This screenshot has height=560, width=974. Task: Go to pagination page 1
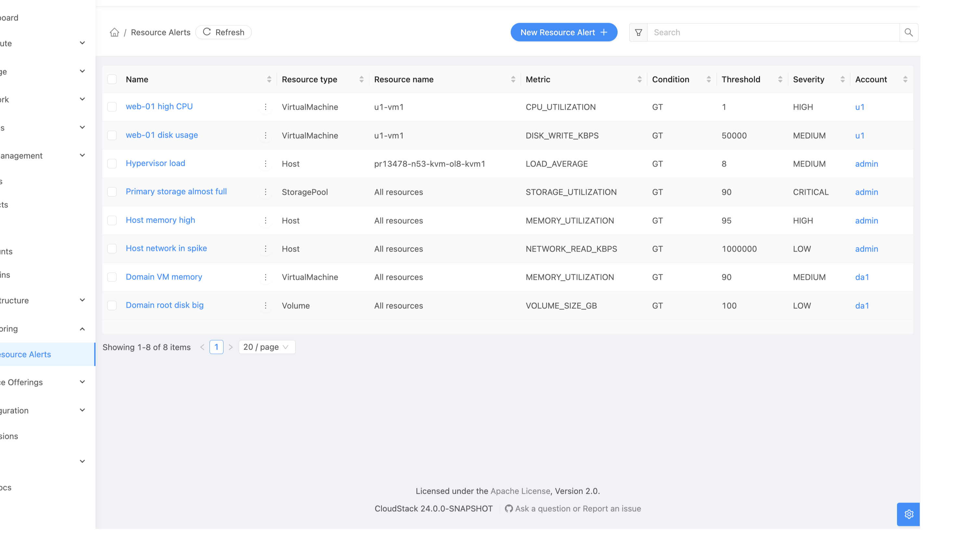pos(216,347)
